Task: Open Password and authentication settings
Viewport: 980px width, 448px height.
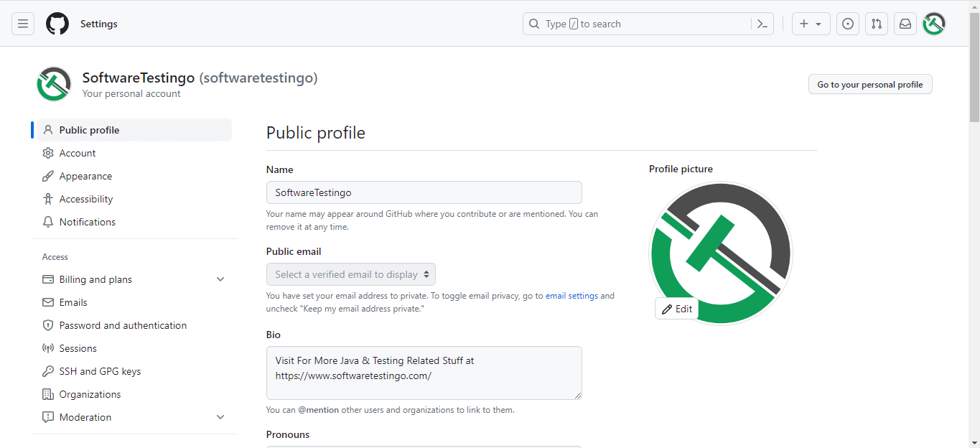Action: coord(134,325)
